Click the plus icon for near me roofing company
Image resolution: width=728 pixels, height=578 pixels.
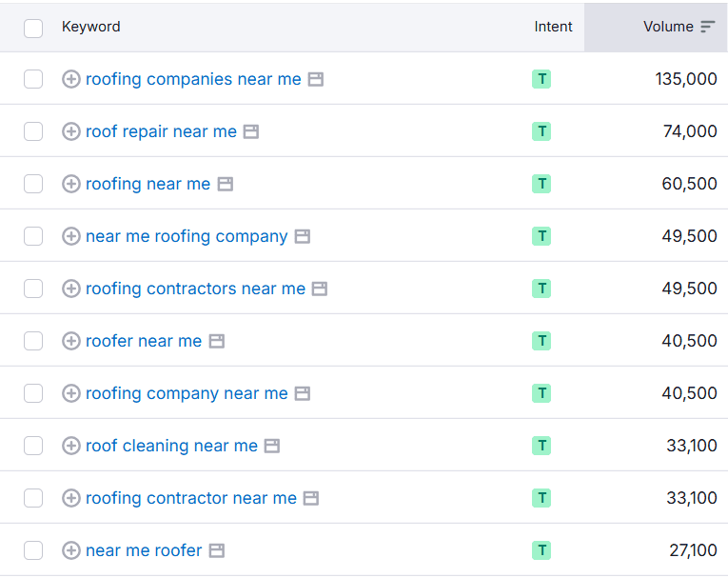pos(71,236)
